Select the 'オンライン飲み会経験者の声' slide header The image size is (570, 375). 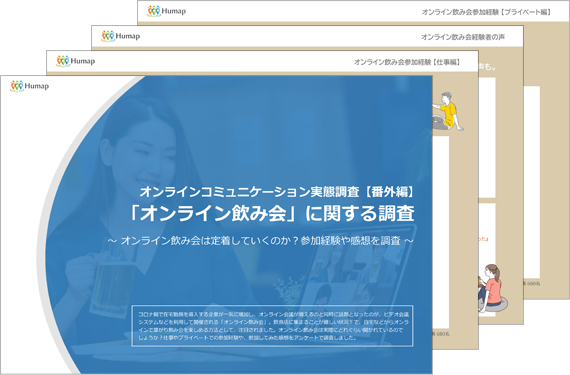[x=463, y=37]
